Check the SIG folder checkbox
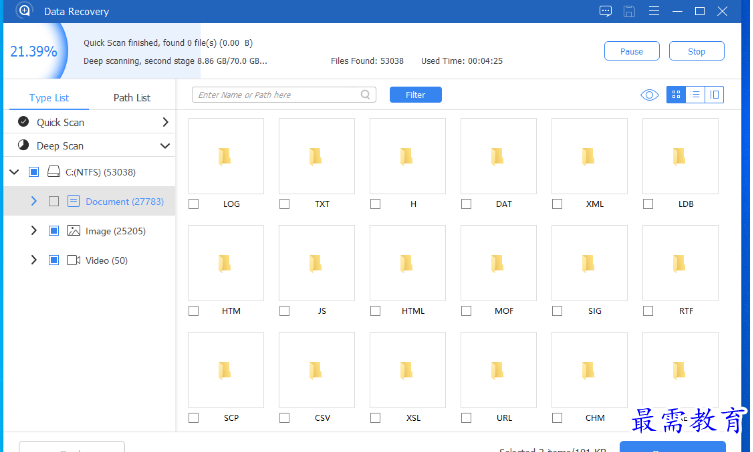 pyautogui.click(x=557, y=311)
